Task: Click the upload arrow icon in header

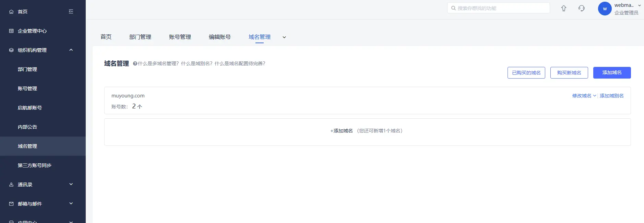Action: [564, 8]
